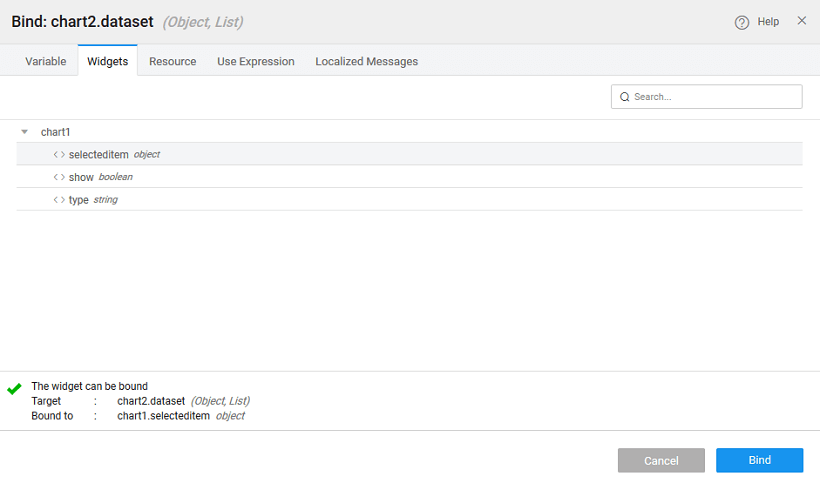The height and width of the screenshot is (483, 820).
Task: Click the code brackets icon beside show
Action: (x=59, y=177)
